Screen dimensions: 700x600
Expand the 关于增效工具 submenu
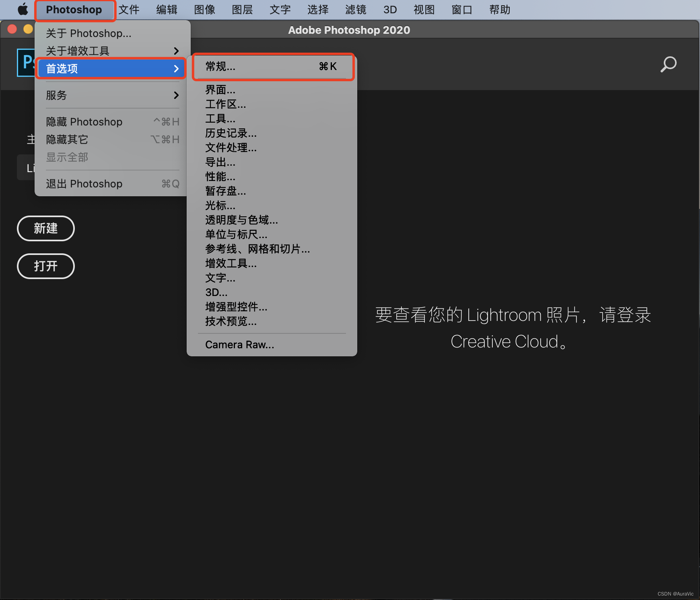(112, 51)
